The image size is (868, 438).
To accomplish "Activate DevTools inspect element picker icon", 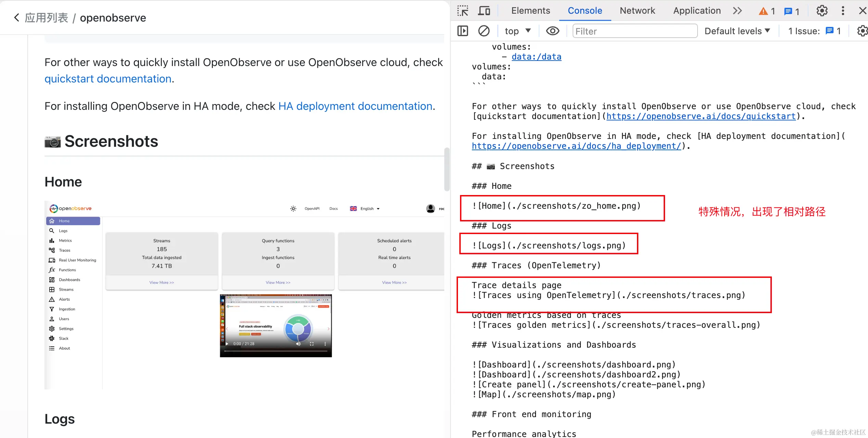I will (463, 11).
